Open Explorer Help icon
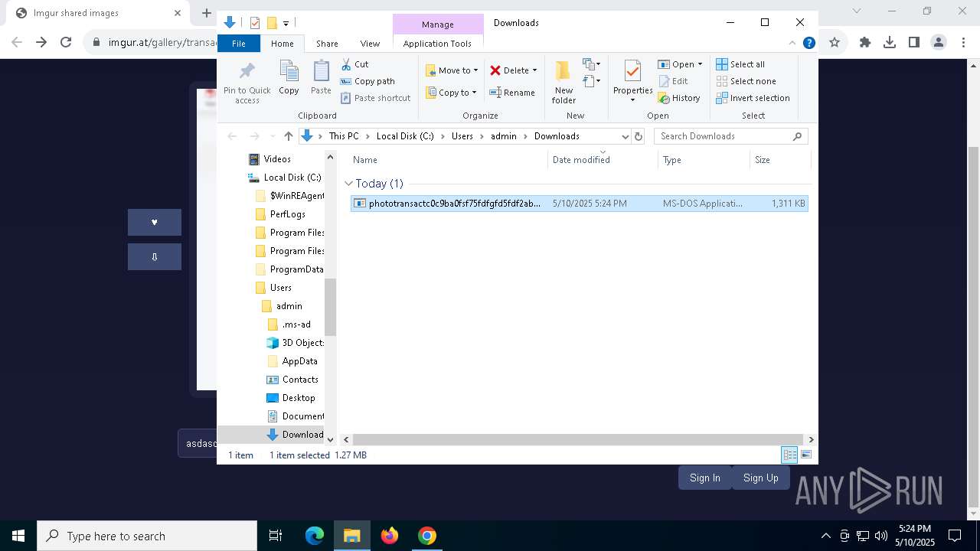The image size is (980, 551). tap(808, 44)
